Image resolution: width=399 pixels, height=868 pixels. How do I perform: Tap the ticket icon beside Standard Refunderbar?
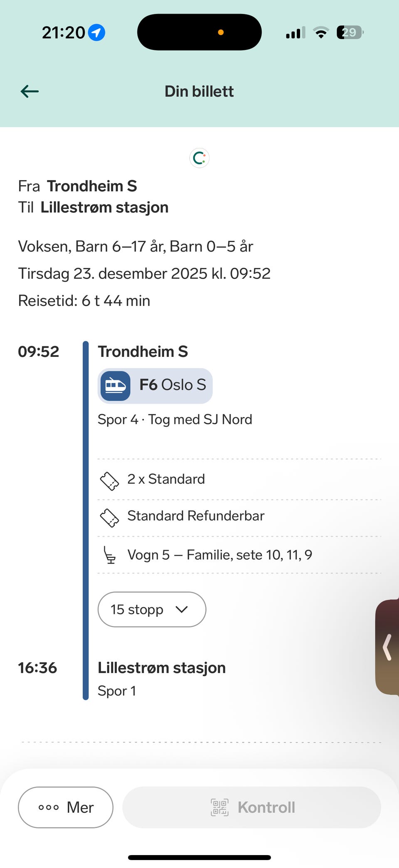pos(109,517)
